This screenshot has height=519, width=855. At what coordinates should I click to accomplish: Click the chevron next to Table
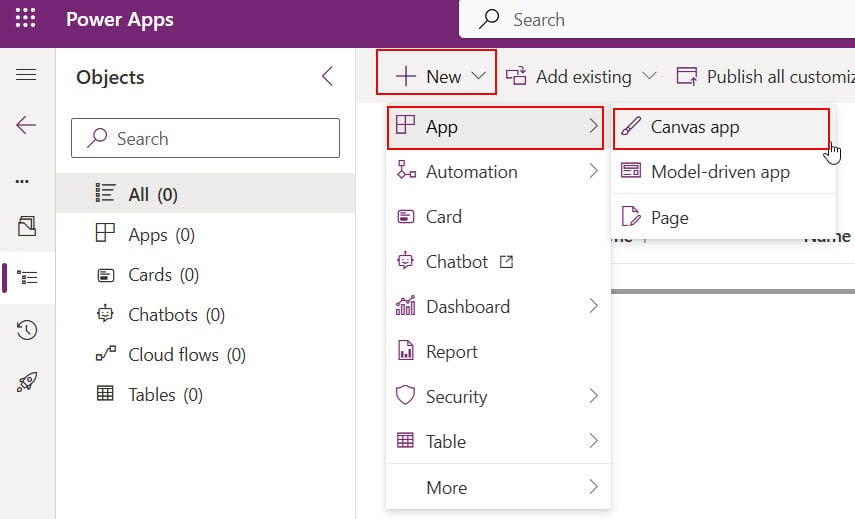tap(594, 440)
